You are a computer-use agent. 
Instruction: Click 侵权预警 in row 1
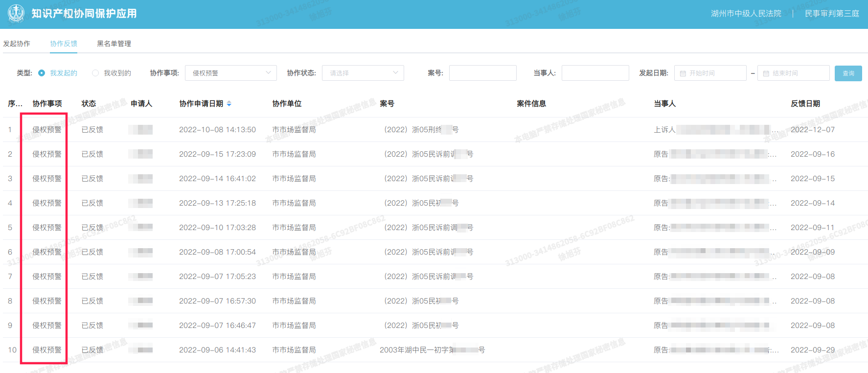pyautogui.click(x=47, y=130)
